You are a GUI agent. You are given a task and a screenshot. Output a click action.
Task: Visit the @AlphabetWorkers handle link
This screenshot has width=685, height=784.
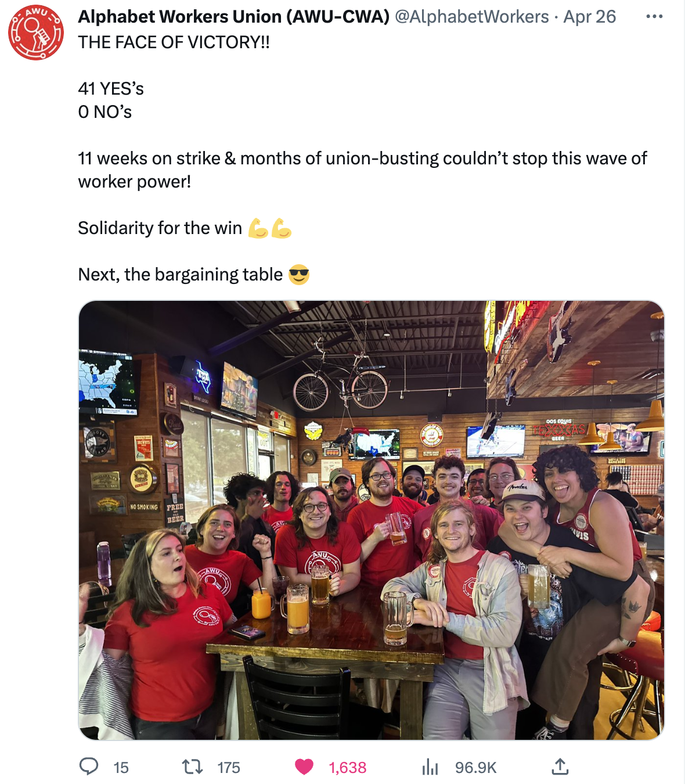(472, 17)
